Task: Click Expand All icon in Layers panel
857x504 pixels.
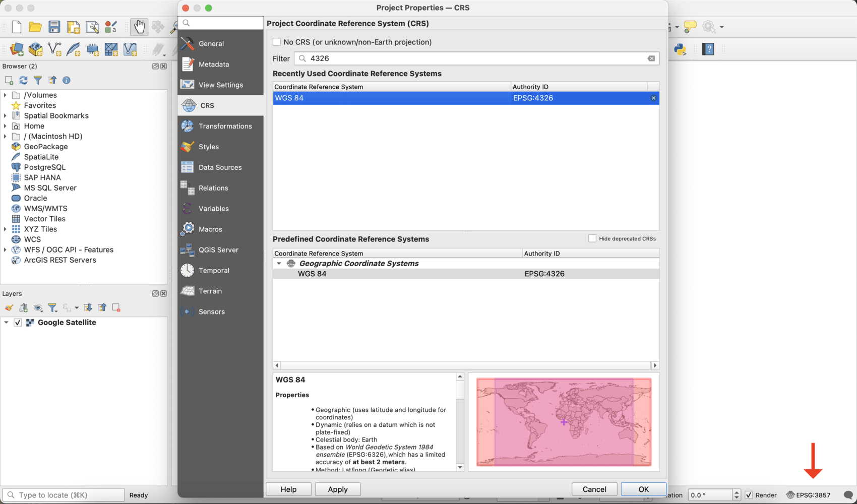Action: (88, 307)
